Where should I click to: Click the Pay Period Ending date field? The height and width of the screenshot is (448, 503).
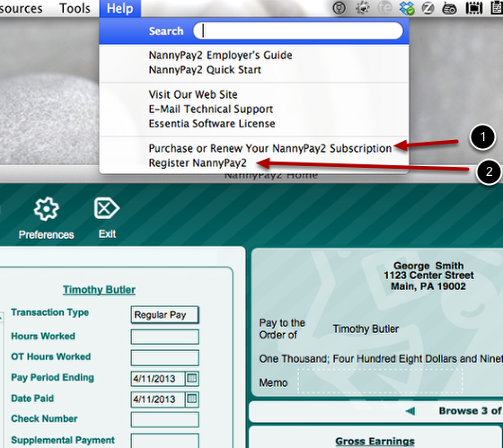coord(158,378)
